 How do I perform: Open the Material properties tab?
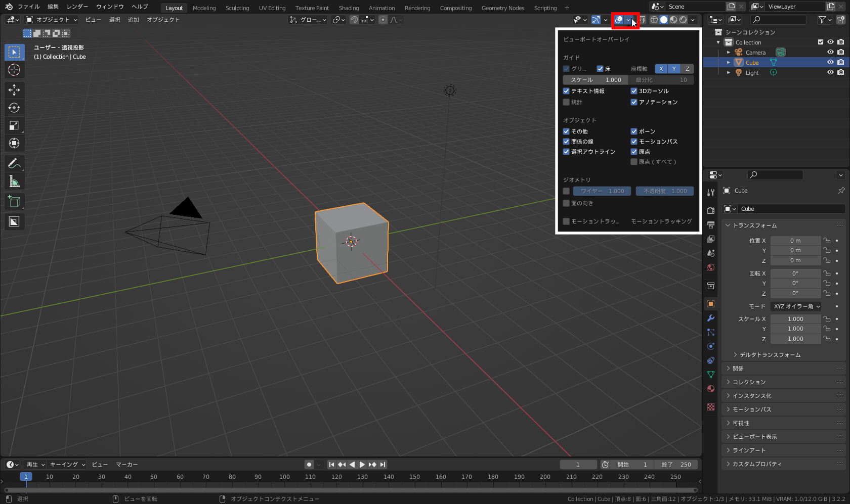click(711, 389)
